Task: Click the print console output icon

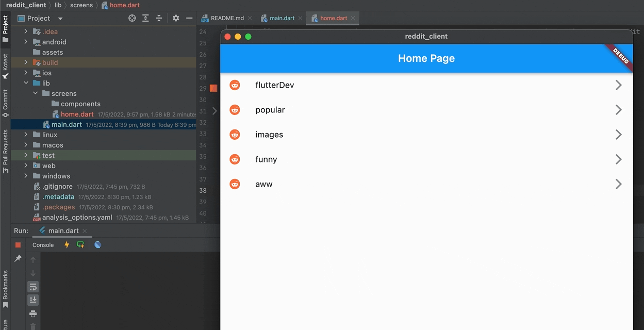Action: click(x=33, y=313)
